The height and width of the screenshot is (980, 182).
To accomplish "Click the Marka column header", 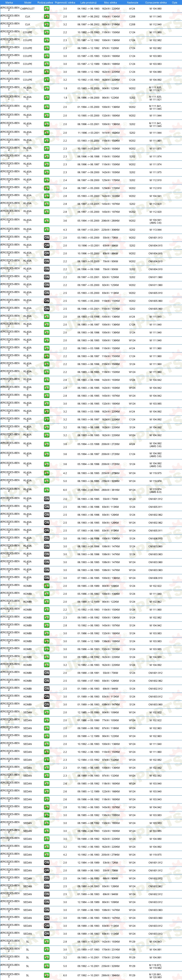I will click(9, 2).
